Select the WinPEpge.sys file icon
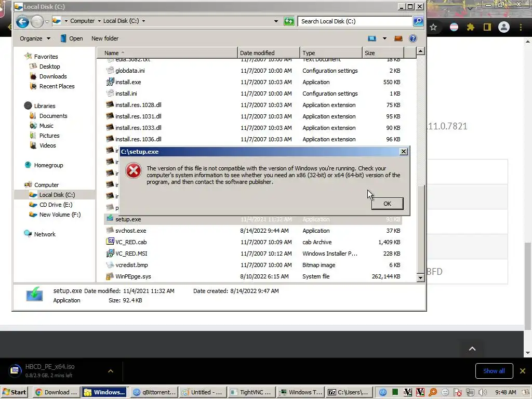The width and height of the screenshot is (532, 399). (110, 276)
